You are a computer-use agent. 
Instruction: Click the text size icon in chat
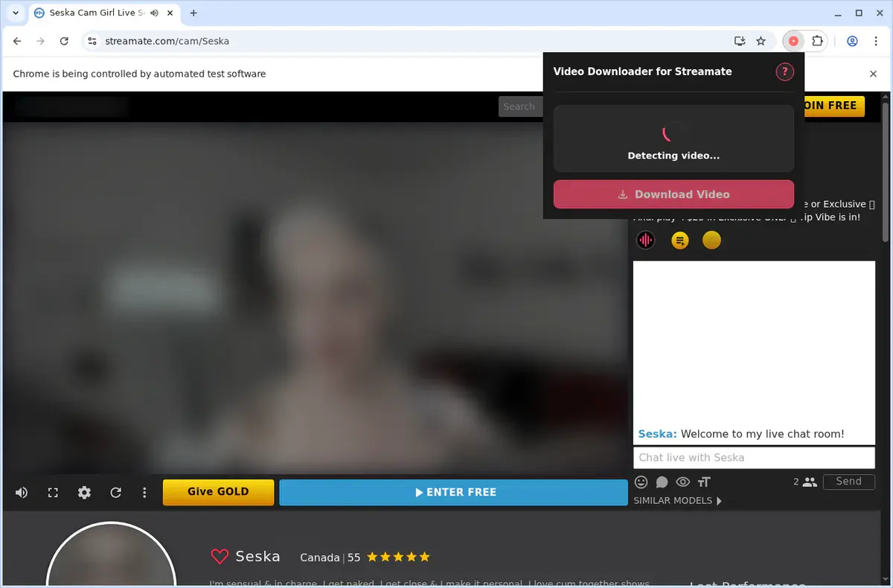pos(704,482)
